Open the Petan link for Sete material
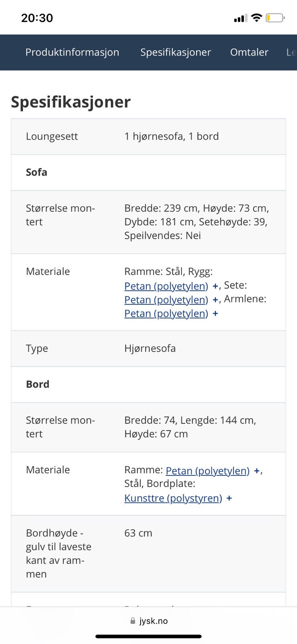Viewport: 297px width, 644px height. tap(166, 299)
